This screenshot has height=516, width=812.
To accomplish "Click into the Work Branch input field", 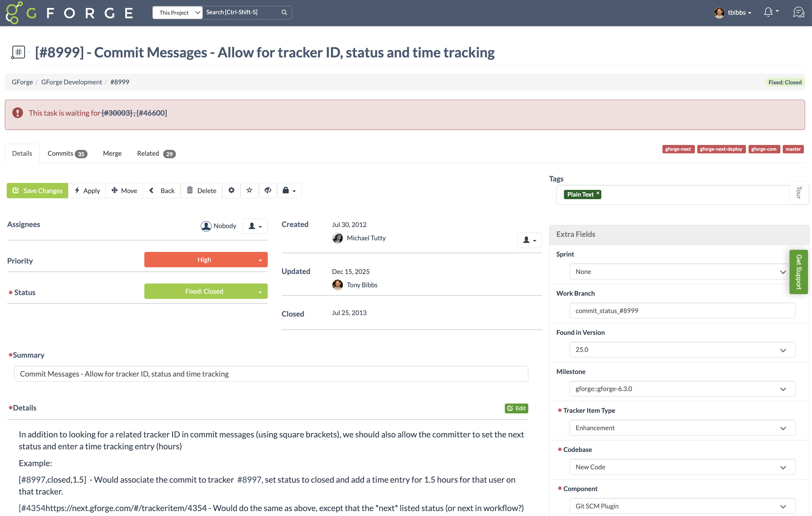I will [x=682, y=310].
